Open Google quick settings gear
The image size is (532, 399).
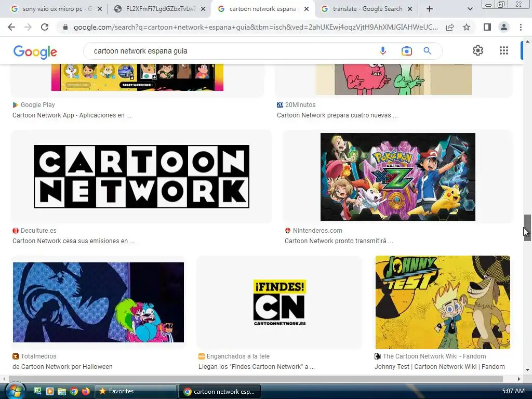pyautogui.click(x=478, y=50)
